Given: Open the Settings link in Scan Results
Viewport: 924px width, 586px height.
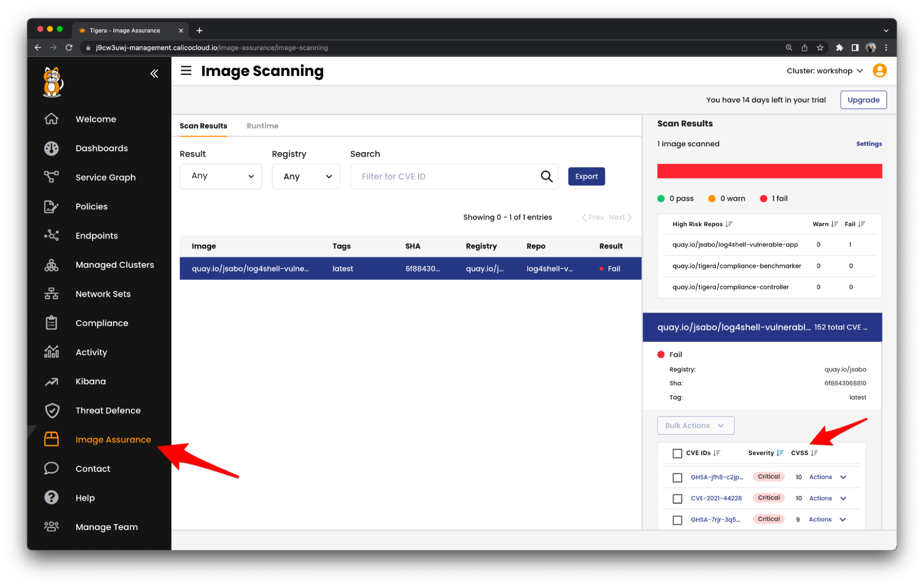Looking at the screenshot, I should pyautogui.click(x=869, y=144).
